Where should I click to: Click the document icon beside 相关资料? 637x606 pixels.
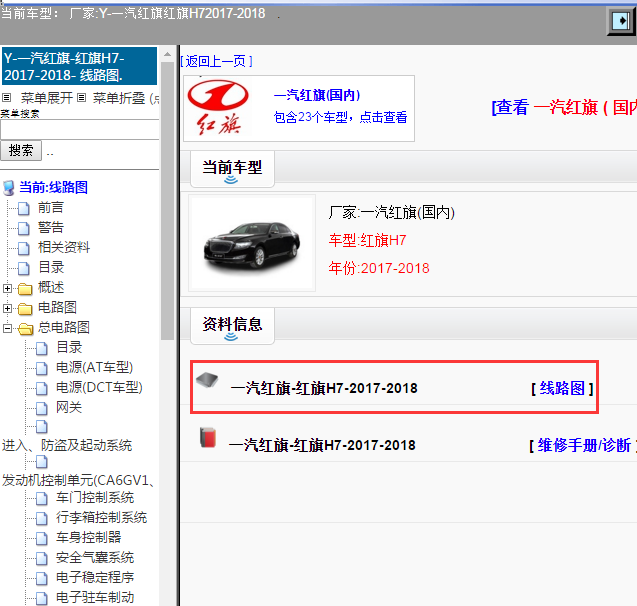(24, 248)
